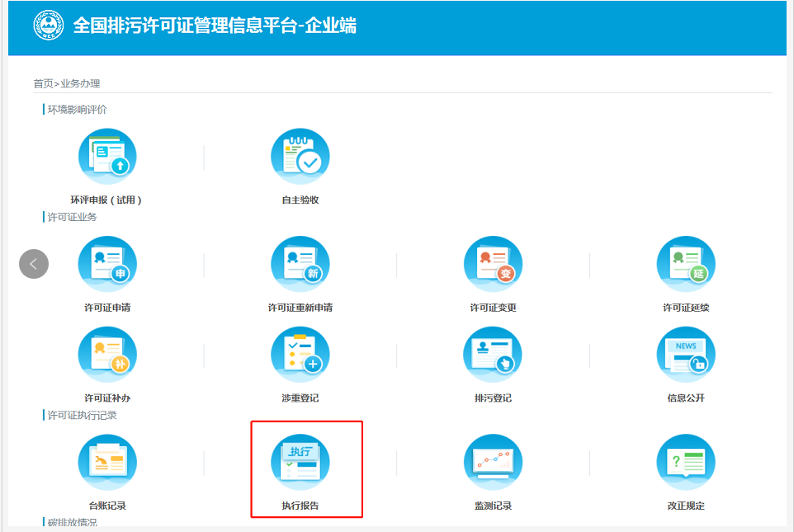The width and height of the screenshot is (794, 532).
Task: Click the 许可证变更 text label
Action: (493, 308)
